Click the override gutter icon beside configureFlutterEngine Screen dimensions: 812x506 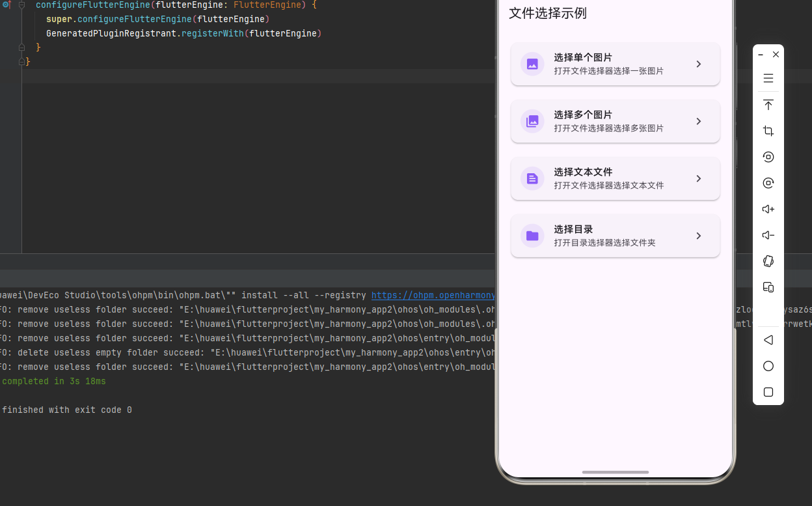pos(6,5)
